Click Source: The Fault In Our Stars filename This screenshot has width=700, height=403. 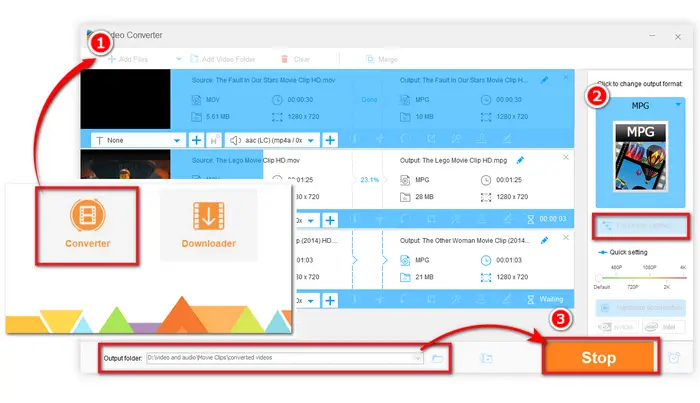(x=263, y=80)
